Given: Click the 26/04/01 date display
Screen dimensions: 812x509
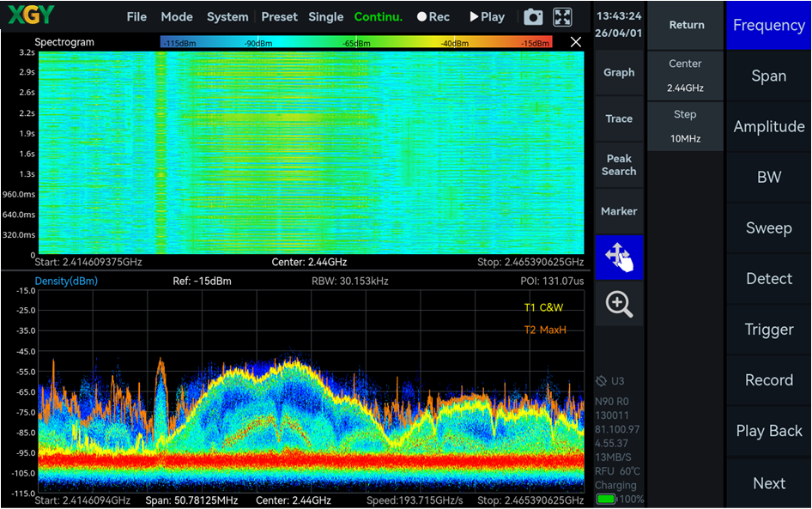Looking at the screenshot, I should 618,33.
